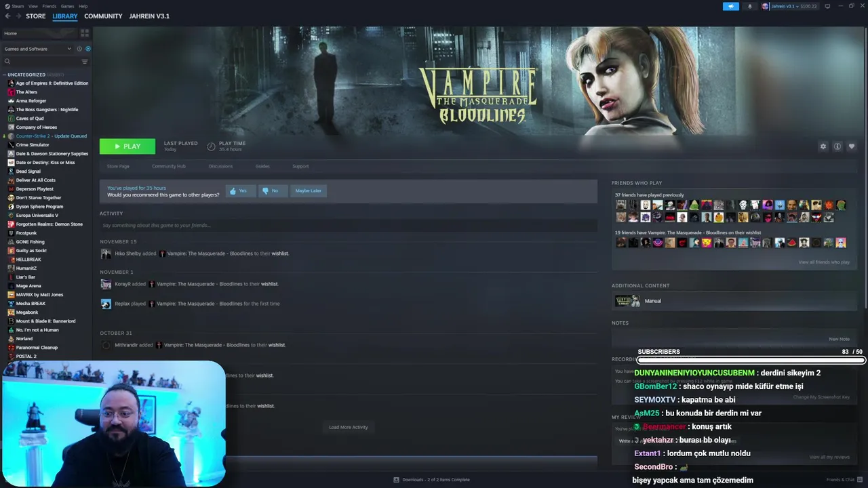The width and height of the screenshot is (868, 488).
Task: Open game settings gear icon
Action: tap(823, 146)
